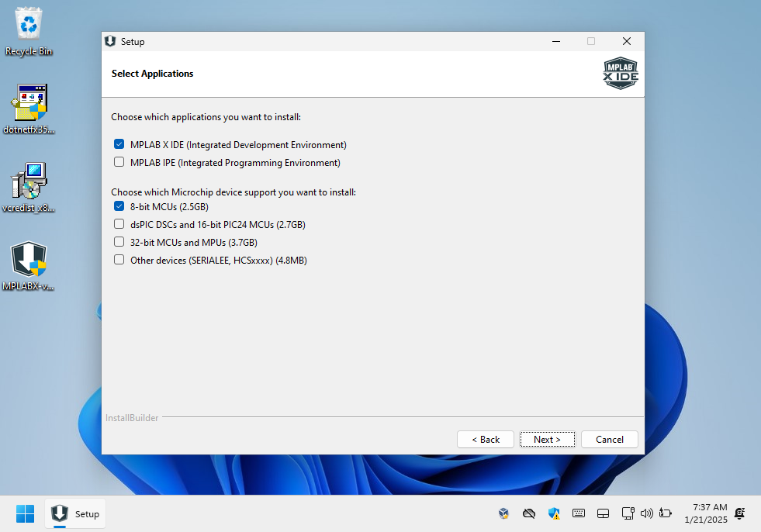Check 32-bit MCUs and MPUs option
The width and height of the screenshot is (761, 532).
click(x=119, y=242)
